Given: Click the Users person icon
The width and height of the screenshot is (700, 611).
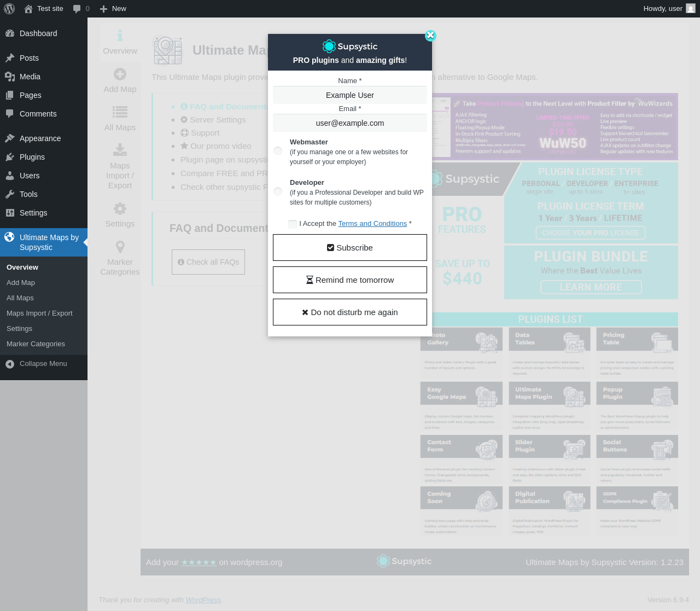Looking at the screenshot, I should (x=10, y=176).
